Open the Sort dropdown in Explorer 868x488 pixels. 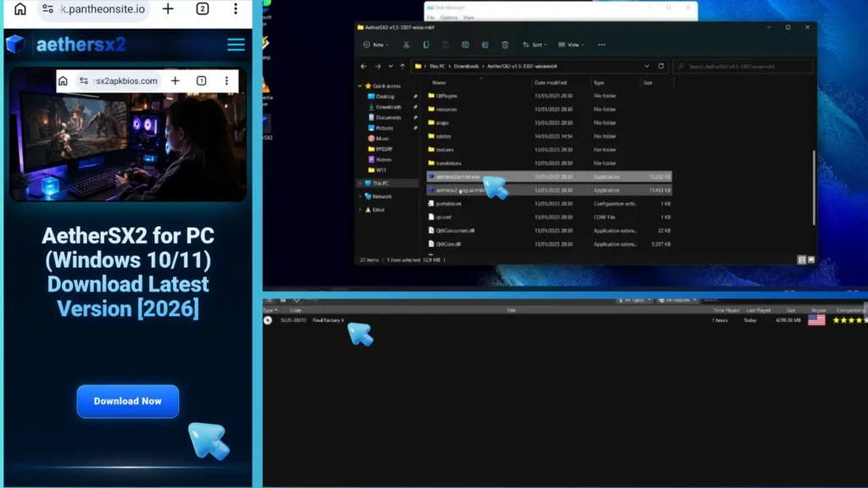coord(534,45)
